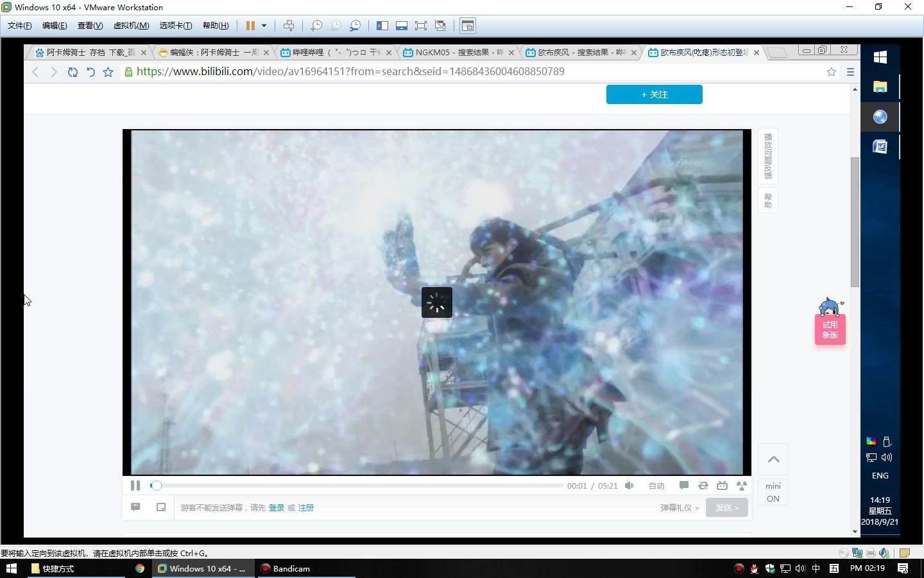
Task: Toggle video loop playback icon
Action: pyautogui.click(x=703, y=486)
